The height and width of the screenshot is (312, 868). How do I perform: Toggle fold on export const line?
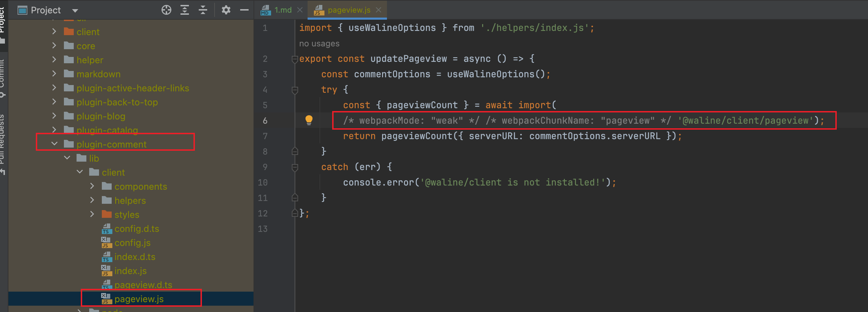[x=295, y=59]
